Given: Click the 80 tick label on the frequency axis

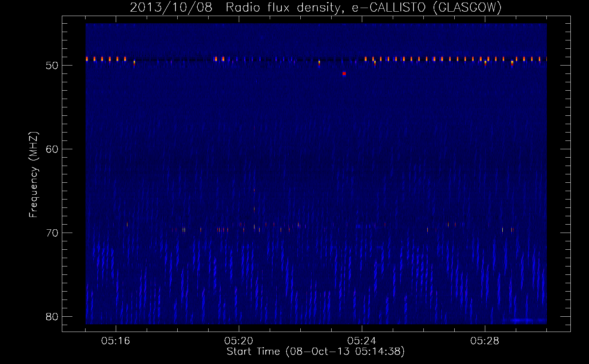Looking at the screenshot, I should tap(52, 317).
